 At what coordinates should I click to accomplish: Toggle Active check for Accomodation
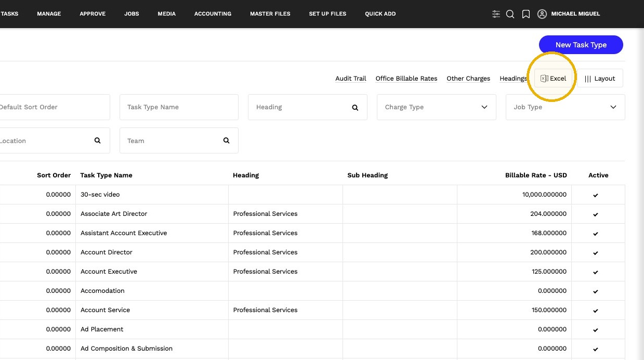click(x=596, y=291)
